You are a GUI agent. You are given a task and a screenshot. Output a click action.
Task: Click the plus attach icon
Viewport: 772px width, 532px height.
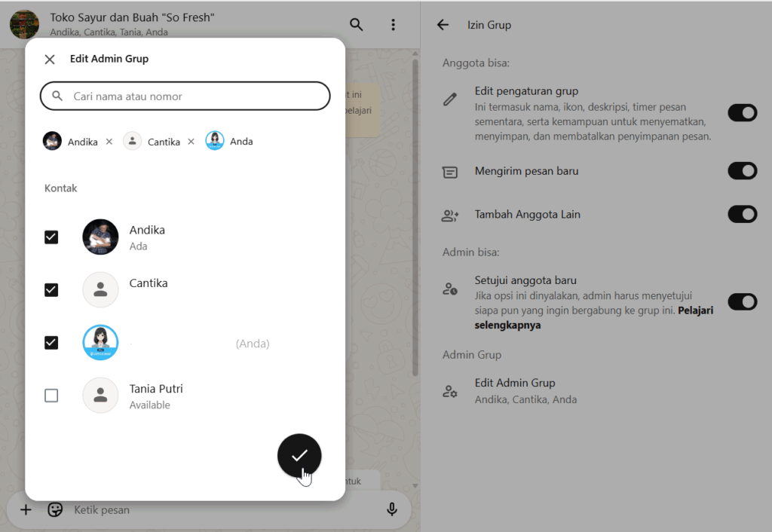26,510
